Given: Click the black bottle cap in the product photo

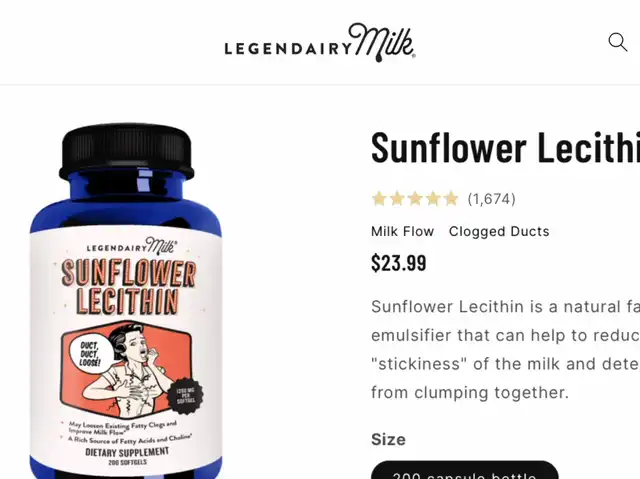Looking at the screenshot, I should (x=127, y=151).
